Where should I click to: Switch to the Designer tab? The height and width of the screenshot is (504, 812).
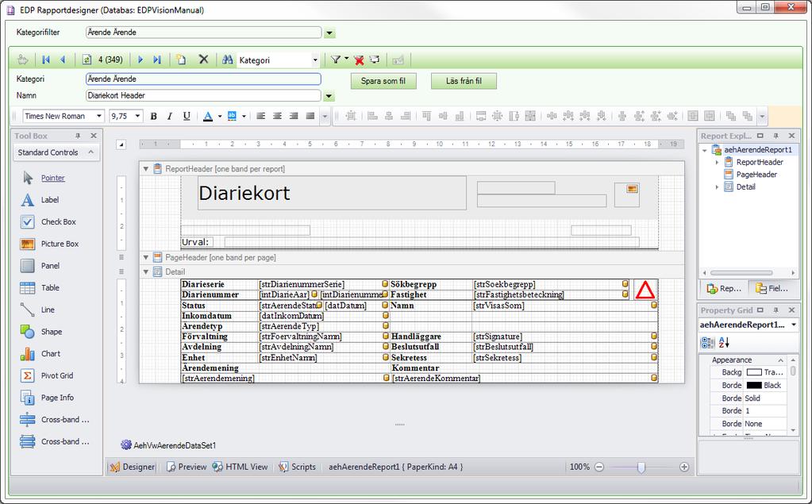(x=133, y=467)
